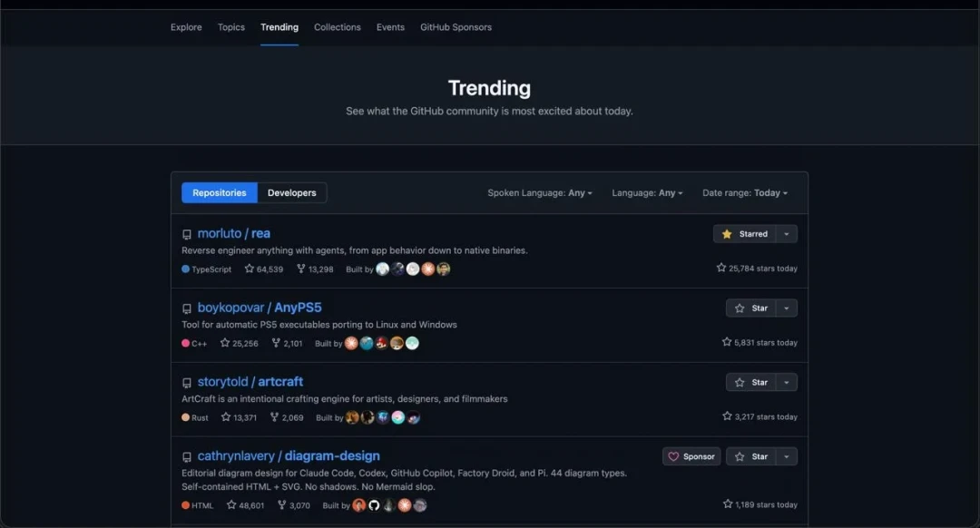Click first contributor avatar of boykopovar/AnyPS5
980x528 pixels.
(351, 343)
